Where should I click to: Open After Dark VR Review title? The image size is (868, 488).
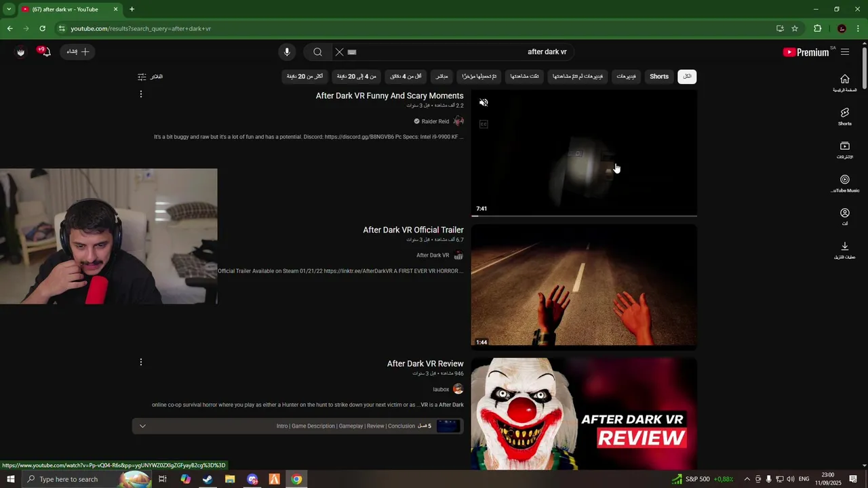[x=425, y=364]
